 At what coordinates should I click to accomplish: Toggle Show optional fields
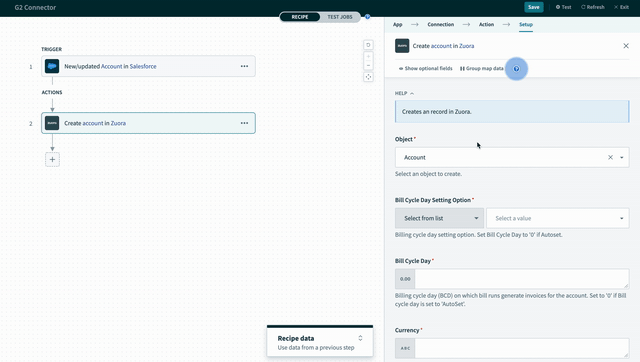tap(426, 69)
